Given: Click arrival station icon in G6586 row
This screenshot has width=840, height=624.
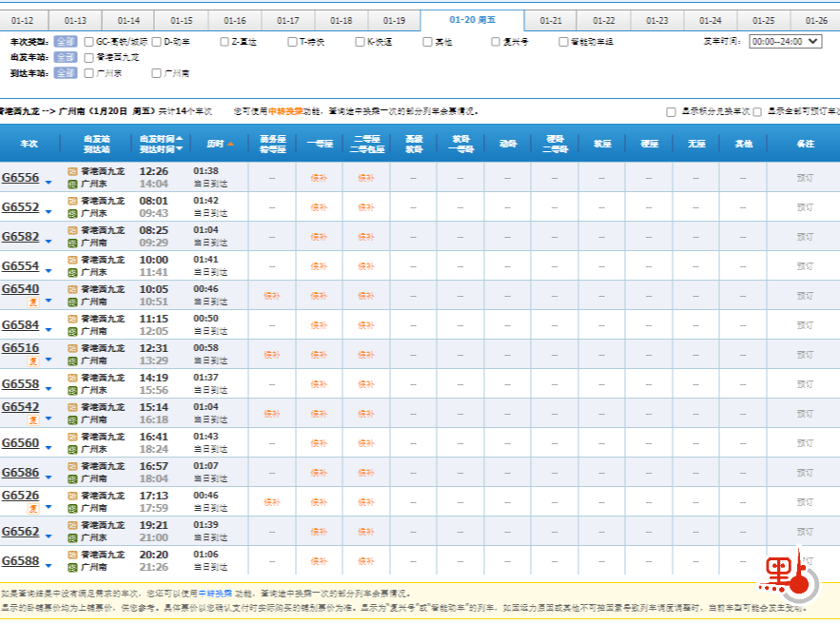Looking at the screenshot, I should coord(72,478).
